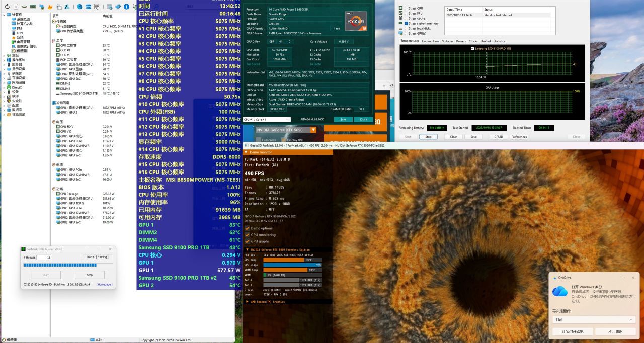Click 不, 谢谢 in OneDrive popup
The width and height of the screenshot is (644, 343).
point(615,332)
